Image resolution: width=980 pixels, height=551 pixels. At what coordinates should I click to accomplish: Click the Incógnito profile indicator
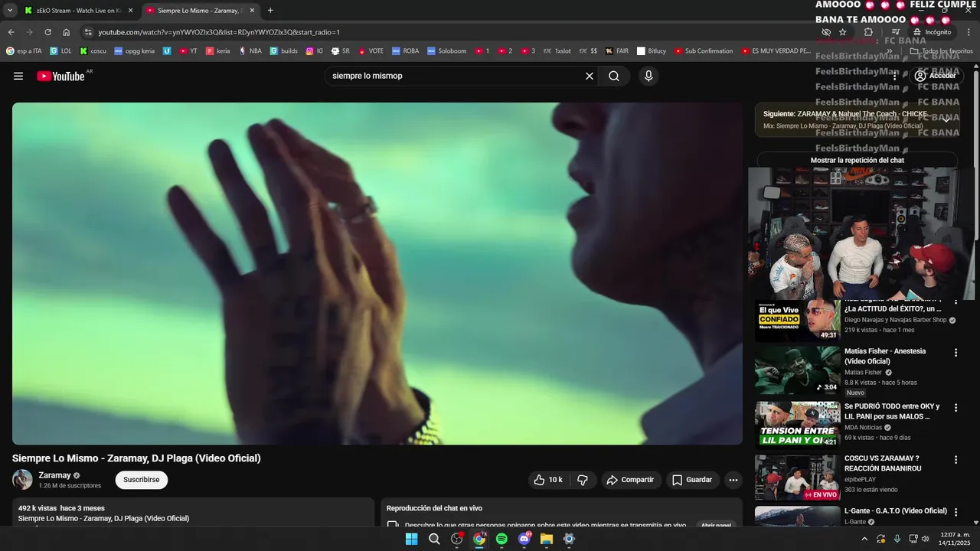click(x=932, y=32)
